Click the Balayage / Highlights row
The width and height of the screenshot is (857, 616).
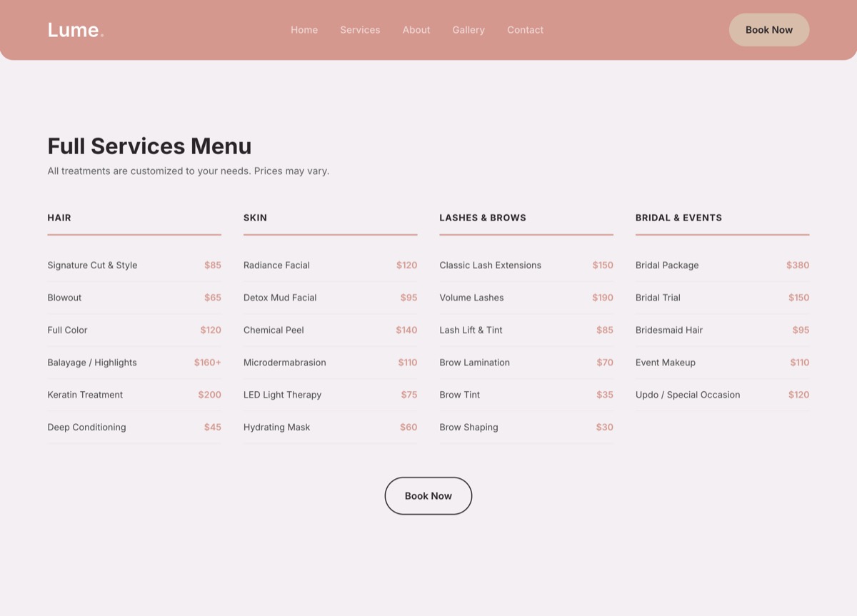(92, 363)
